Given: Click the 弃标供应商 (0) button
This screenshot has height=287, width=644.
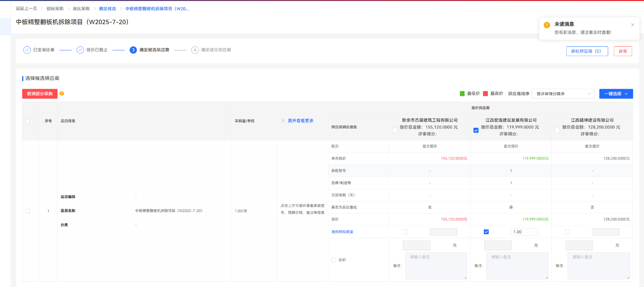Looking at the screenshot, I should [x=587, y=51].
